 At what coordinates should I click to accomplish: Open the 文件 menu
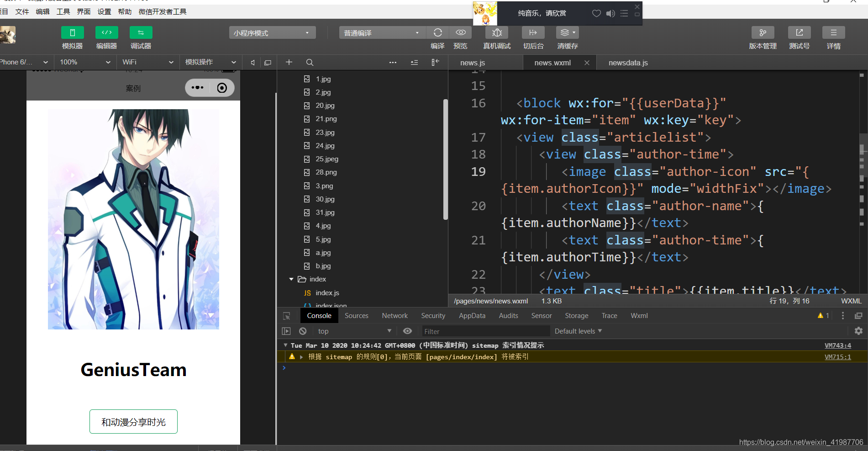tap(22, 11)
